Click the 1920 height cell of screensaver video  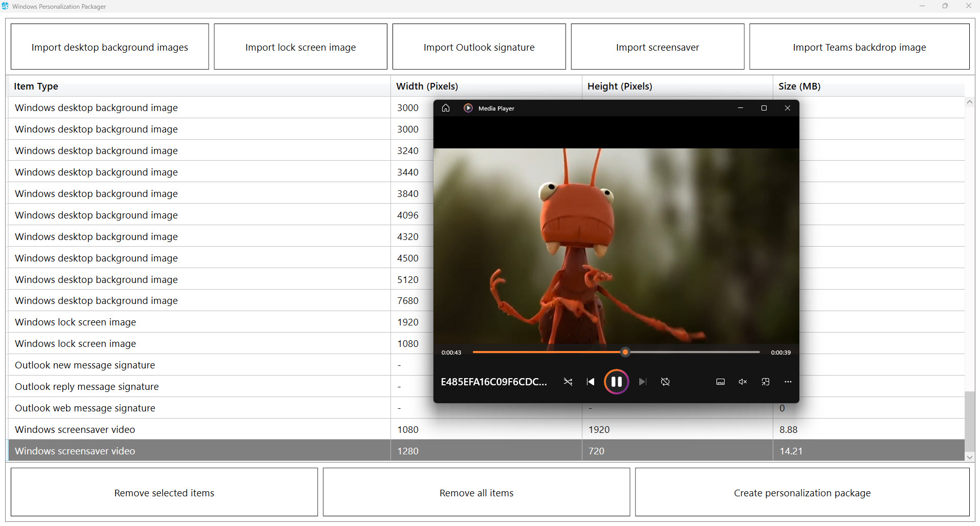(677, 429)
